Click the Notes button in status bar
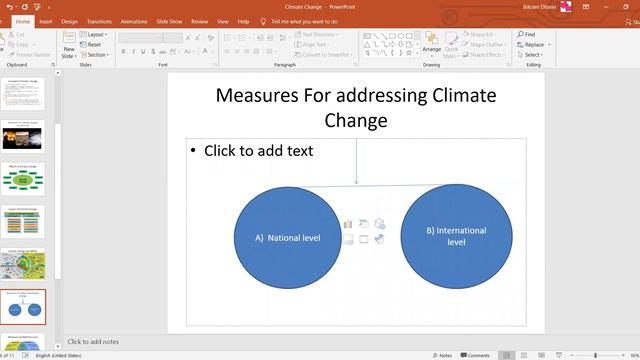 point(442,356)
